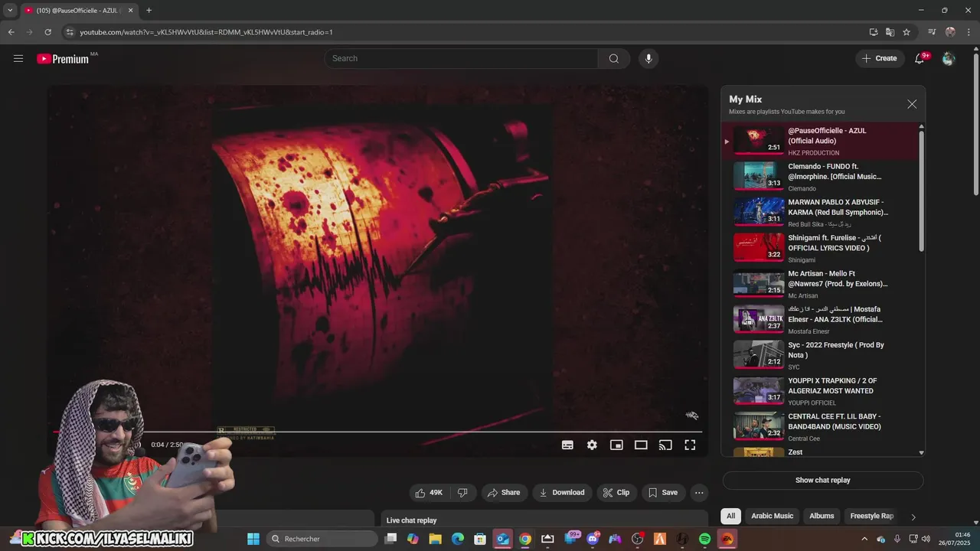Cast video to a TV

[665, 445]
